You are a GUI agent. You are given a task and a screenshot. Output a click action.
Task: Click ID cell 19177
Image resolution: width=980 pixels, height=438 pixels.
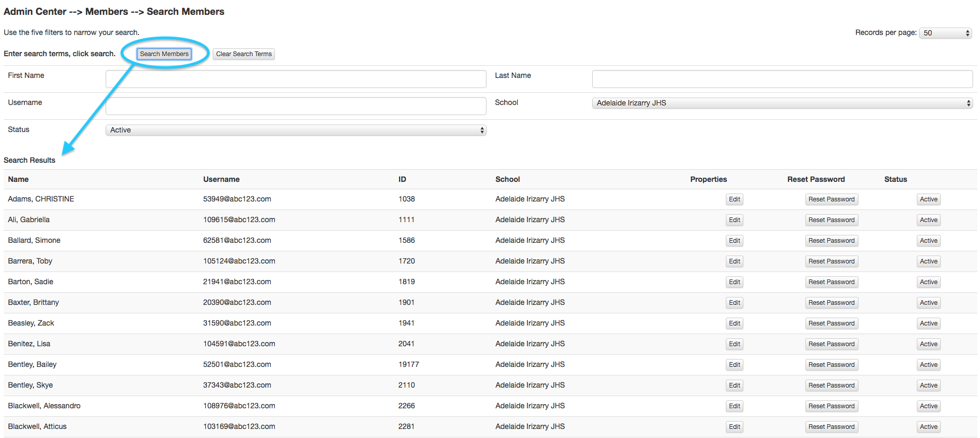pos(409,364)
